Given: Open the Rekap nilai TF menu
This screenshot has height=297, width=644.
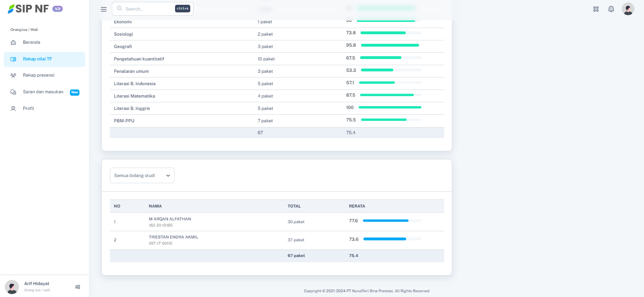Looking at the screenshot, I should click(38, 59).
